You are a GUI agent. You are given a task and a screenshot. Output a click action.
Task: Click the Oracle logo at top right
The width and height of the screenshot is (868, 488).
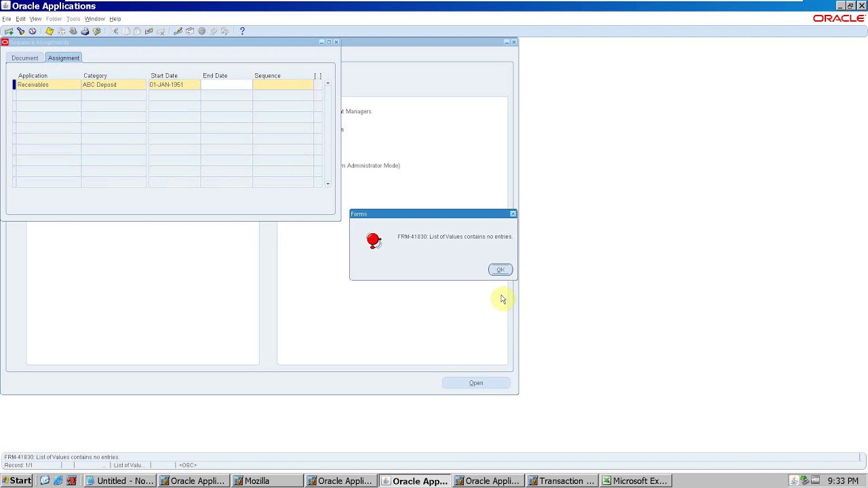pos(839,18)
